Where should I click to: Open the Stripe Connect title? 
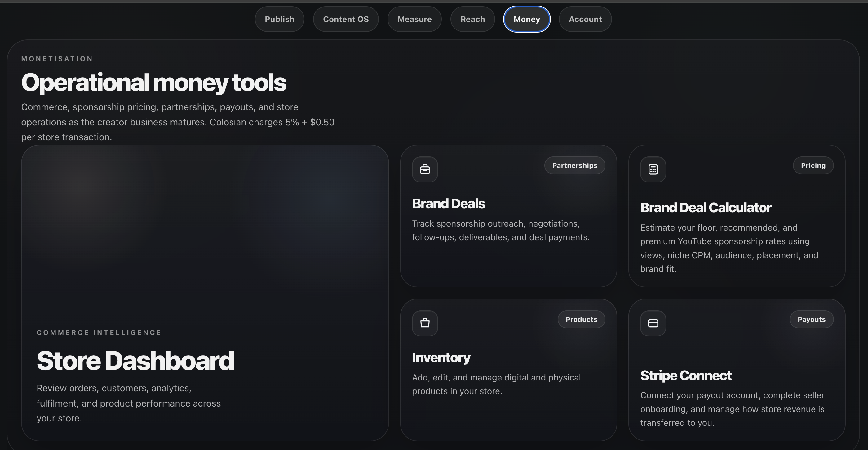click(686, 376)
